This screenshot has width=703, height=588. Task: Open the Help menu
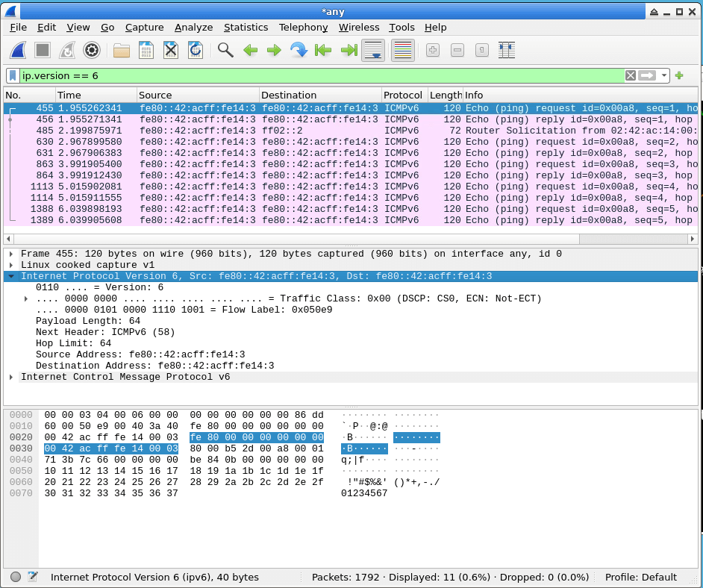pos(435,28)
